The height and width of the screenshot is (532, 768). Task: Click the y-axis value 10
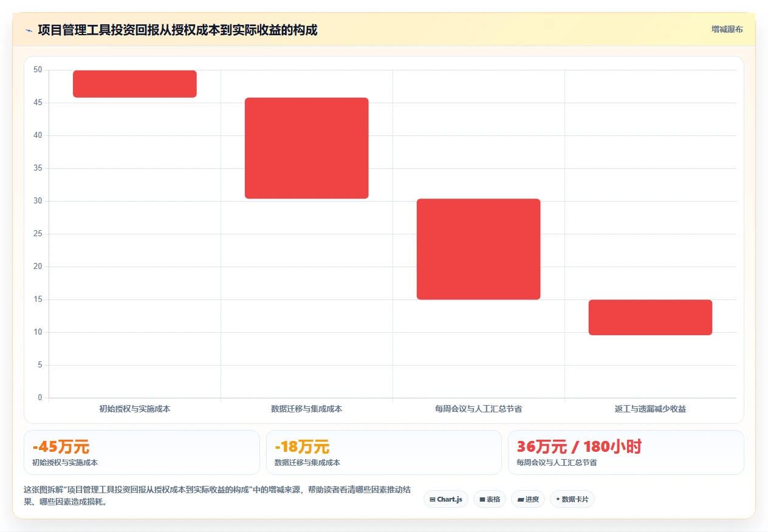[38, 332]
